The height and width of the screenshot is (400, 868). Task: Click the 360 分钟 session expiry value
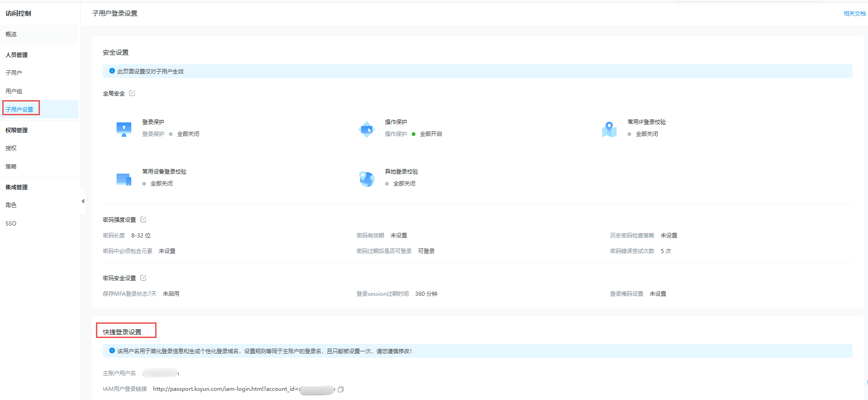[426, 294]
